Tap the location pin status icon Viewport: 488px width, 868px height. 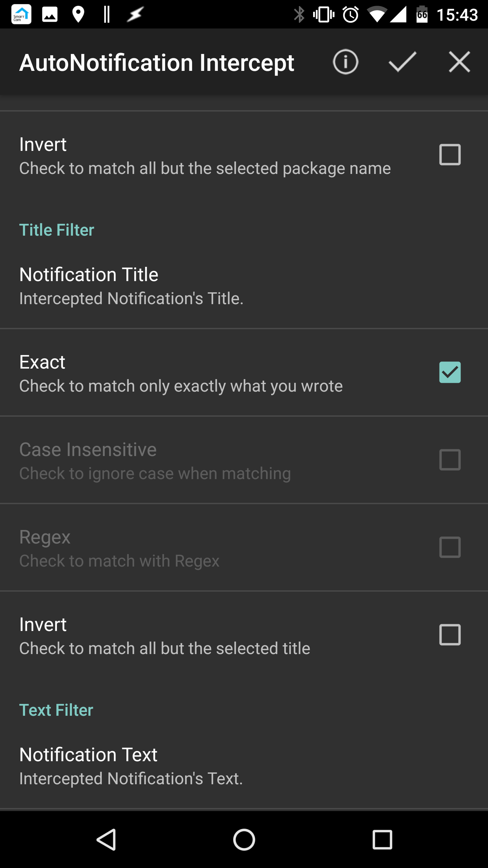[78, 15]
